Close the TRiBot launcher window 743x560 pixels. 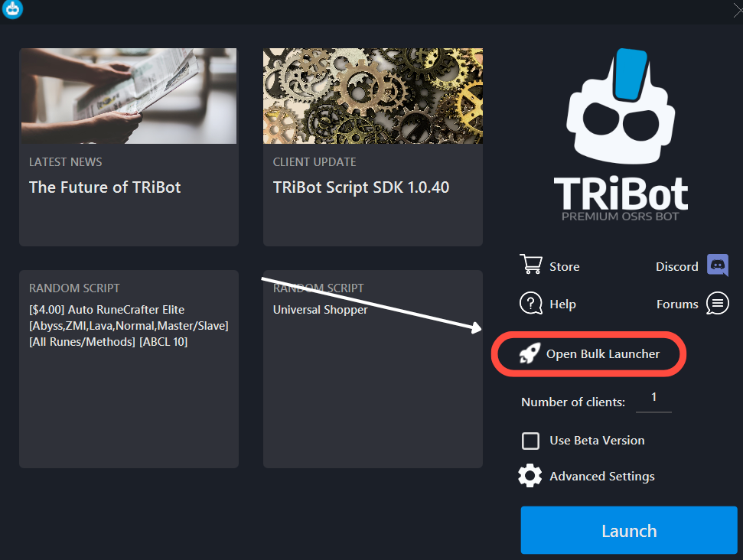tap(737, 9)
